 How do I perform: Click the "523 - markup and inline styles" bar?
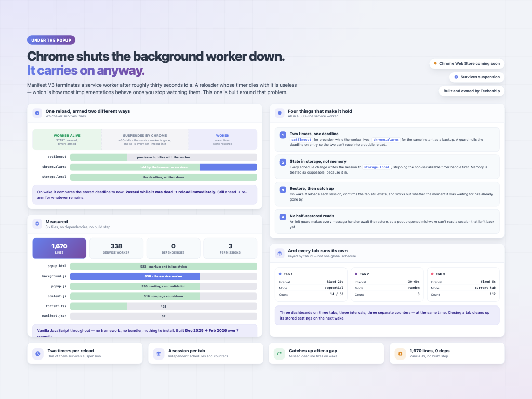pyautogui.click(x=164, y=267)
